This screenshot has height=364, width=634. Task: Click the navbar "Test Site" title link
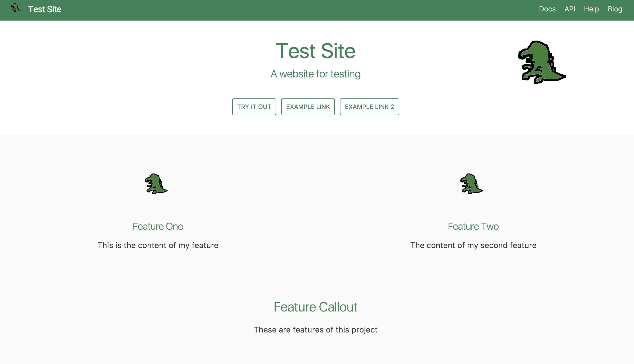45,9
